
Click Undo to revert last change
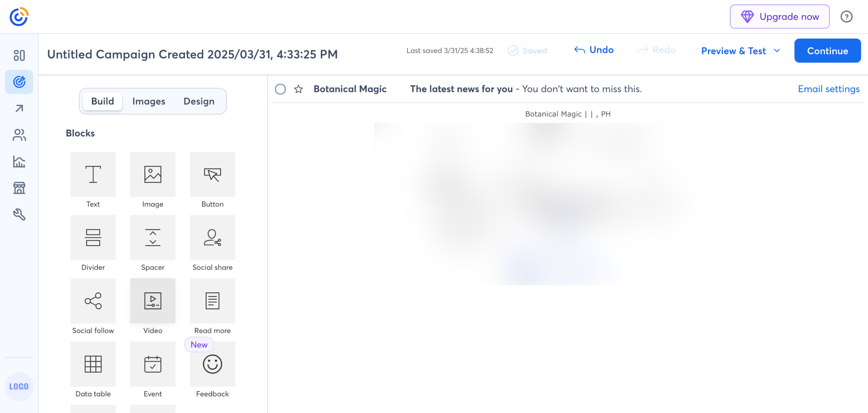(x=594, y=50)
